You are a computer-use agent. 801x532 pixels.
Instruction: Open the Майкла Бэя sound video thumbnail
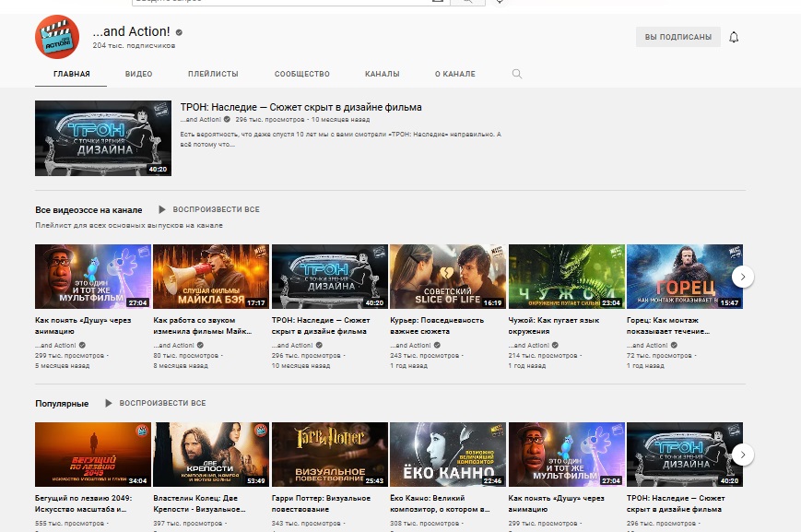point(211,276)
